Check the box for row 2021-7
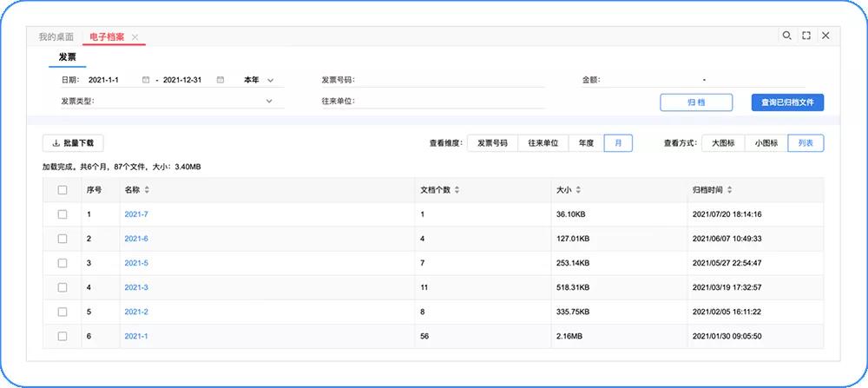This screenshot has height=388, width=868. [62, 214]
